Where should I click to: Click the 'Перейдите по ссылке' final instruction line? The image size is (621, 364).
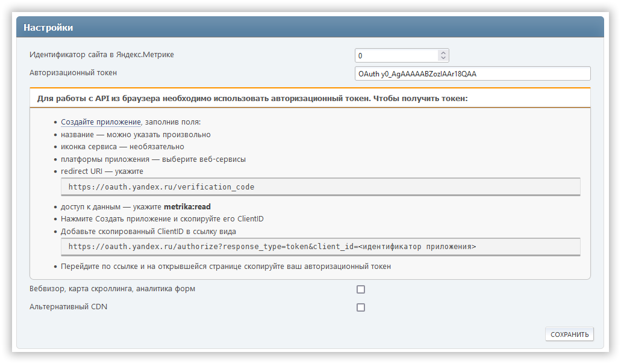226,266
